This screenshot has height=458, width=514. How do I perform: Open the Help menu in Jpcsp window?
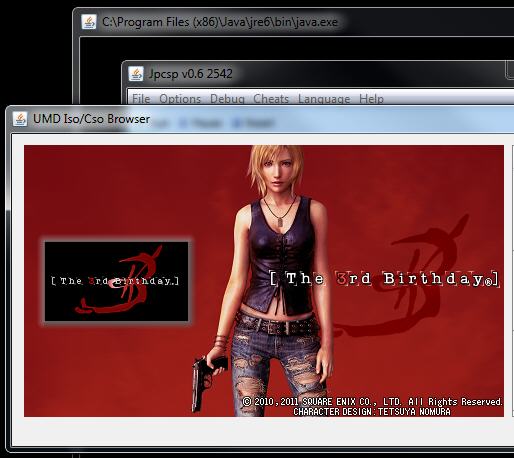(x=371, y=99)
